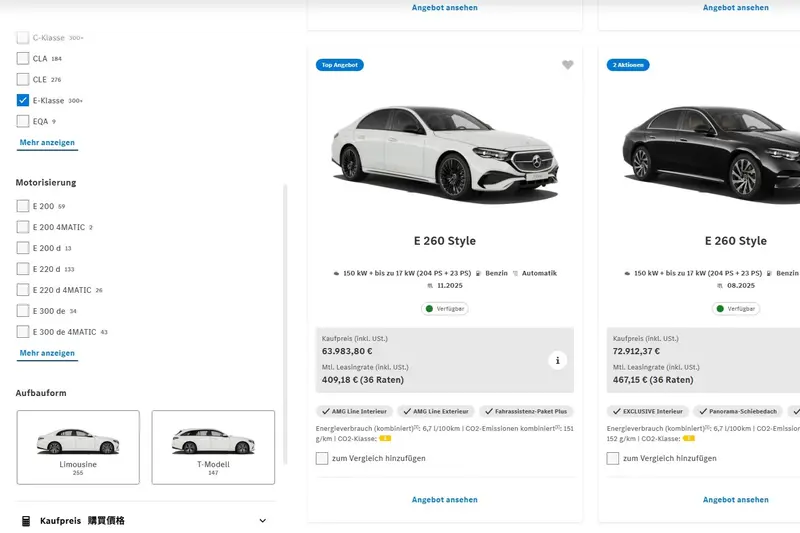Uncheck the E-Klasse model filter
Screen dimensions: 800x533
coord(23,100)
